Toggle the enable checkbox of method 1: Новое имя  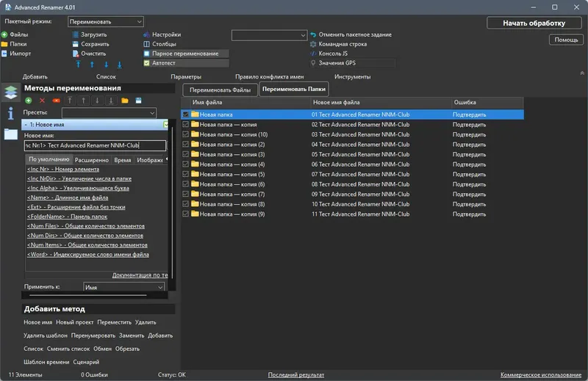(165, 124)
